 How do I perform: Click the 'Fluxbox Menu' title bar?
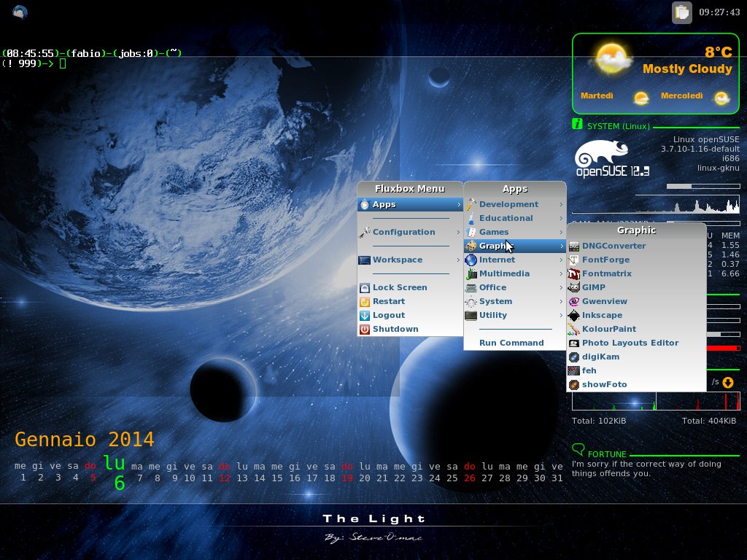(x=410, y=189)
